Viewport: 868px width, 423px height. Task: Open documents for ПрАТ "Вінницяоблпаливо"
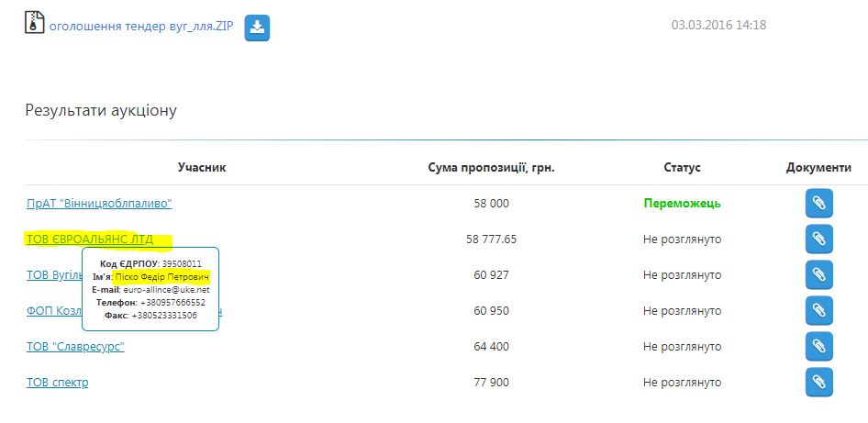818,204
